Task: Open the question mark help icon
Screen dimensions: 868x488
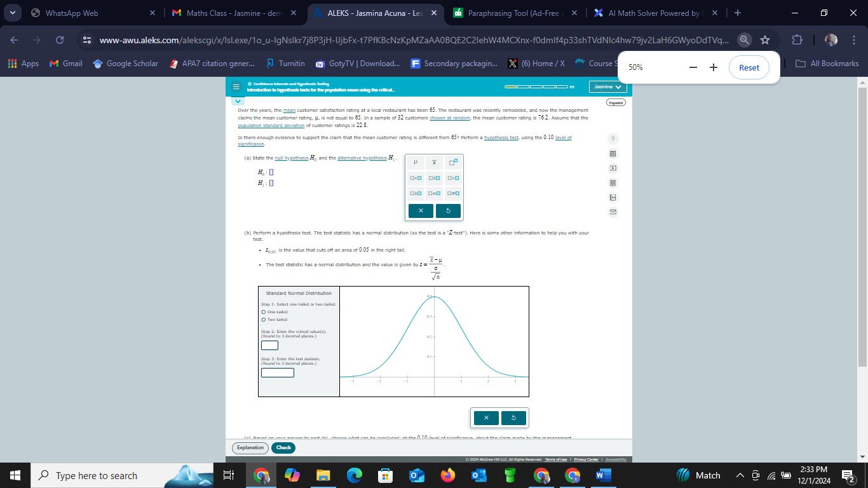Action: click(x=613, y=139)
